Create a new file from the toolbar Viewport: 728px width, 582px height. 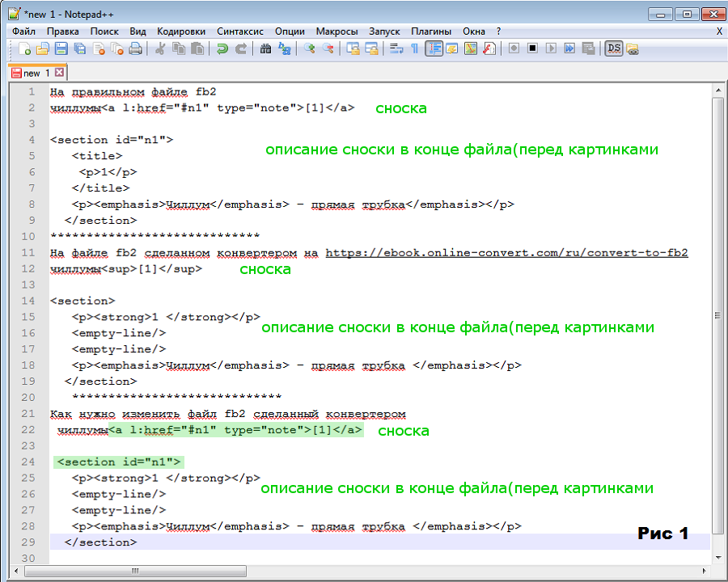point(25,48)
